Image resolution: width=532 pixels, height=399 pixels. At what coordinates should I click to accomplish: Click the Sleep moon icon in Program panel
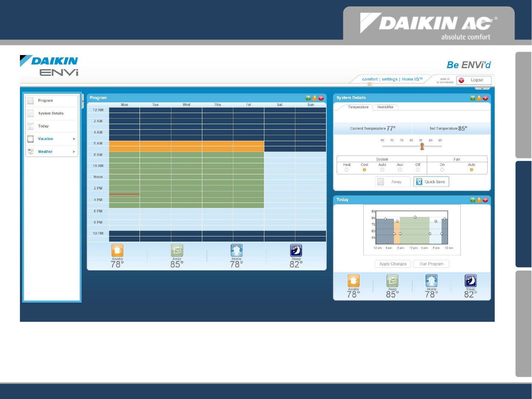tap(296, 250)
